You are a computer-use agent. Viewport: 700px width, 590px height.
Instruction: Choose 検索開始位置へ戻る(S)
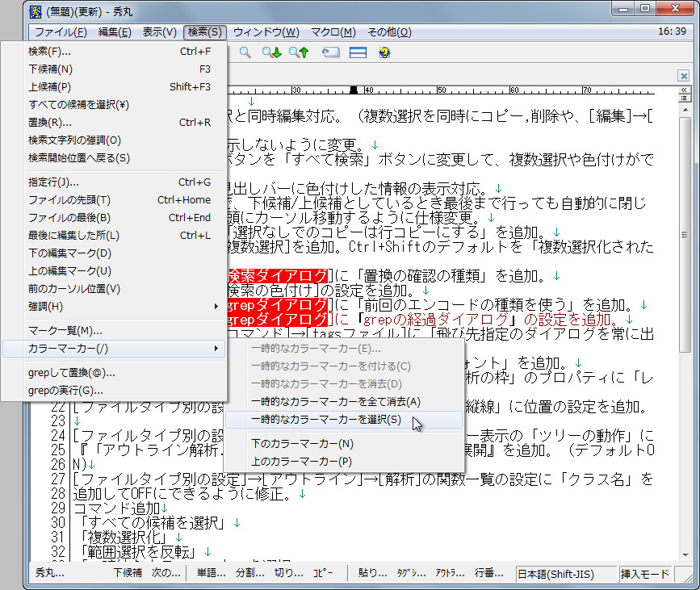114,158
